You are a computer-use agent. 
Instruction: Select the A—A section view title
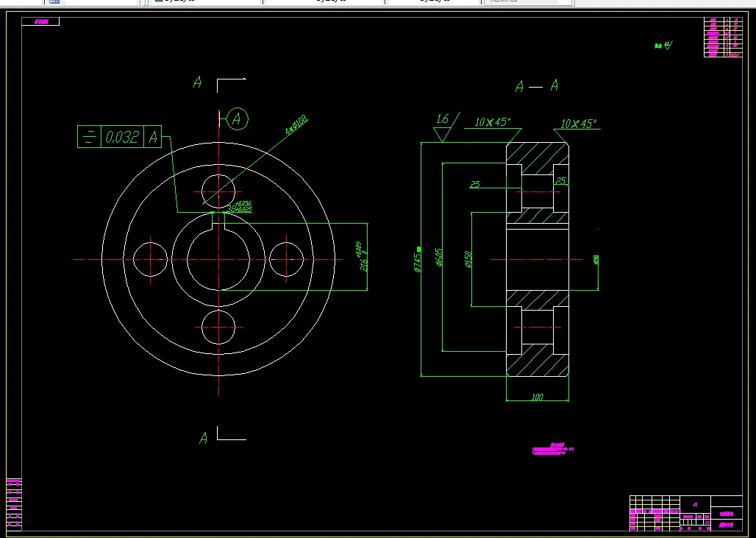[537, 86]
